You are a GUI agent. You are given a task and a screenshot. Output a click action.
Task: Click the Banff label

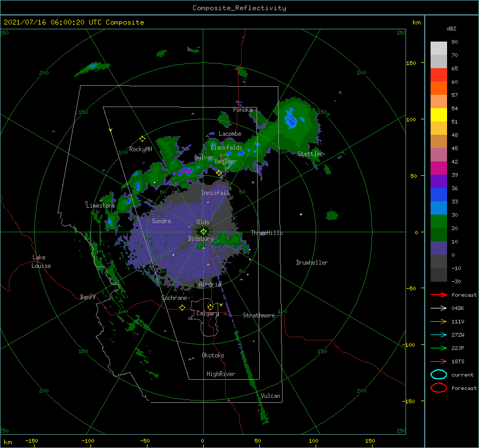tap(88, 297)
